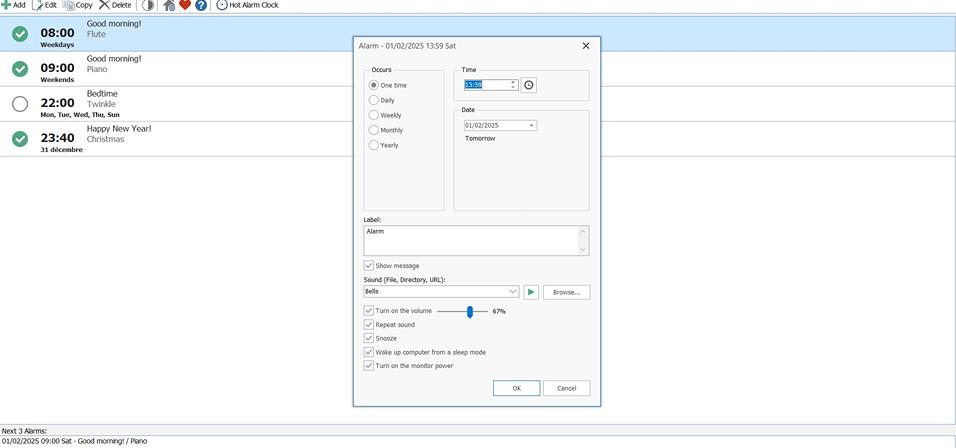Disable the Snooze checkbox
This screenshot has width=956, height=448.
pyautogui.click(x=369, y=338)
